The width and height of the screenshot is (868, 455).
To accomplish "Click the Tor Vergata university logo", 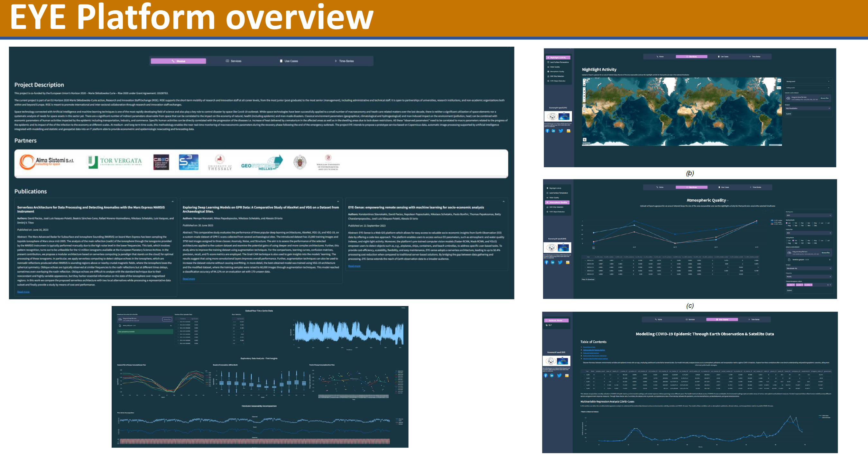I will [115, 162].
